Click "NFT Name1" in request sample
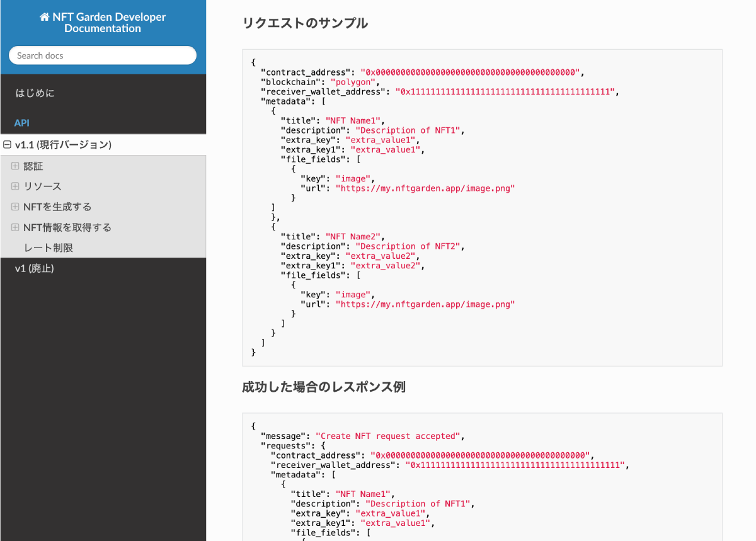This screenshot has width=756, height=541. (x=353, y=121)
